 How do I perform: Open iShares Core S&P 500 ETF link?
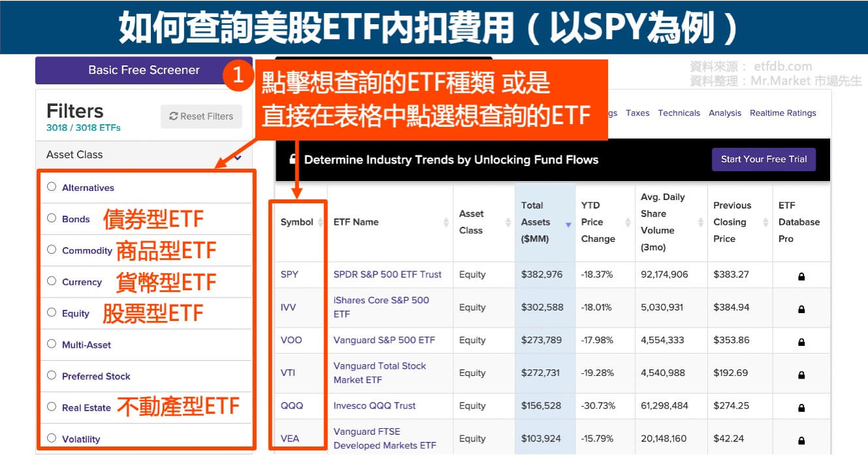click(381, 307)
